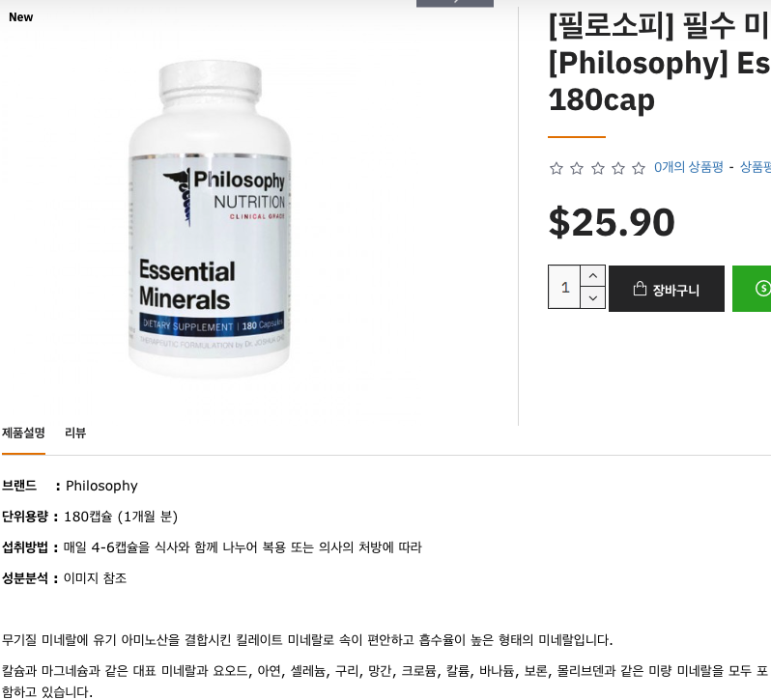Click the green buy-now button
The width and height of the screenshot is (771, 700).
click(752, 289)
